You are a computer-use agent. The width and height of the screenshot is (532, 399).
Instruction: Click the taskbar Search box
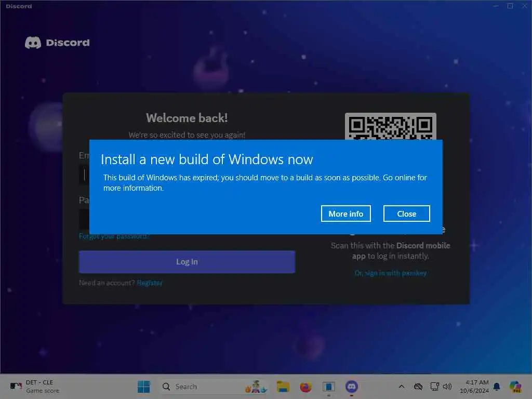click(x=215, y=387)
